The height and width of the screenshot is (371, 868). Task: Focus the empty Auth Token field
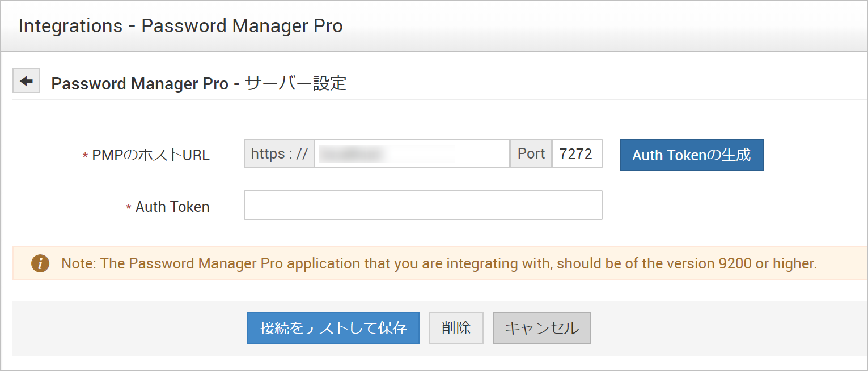coord(422,205)
